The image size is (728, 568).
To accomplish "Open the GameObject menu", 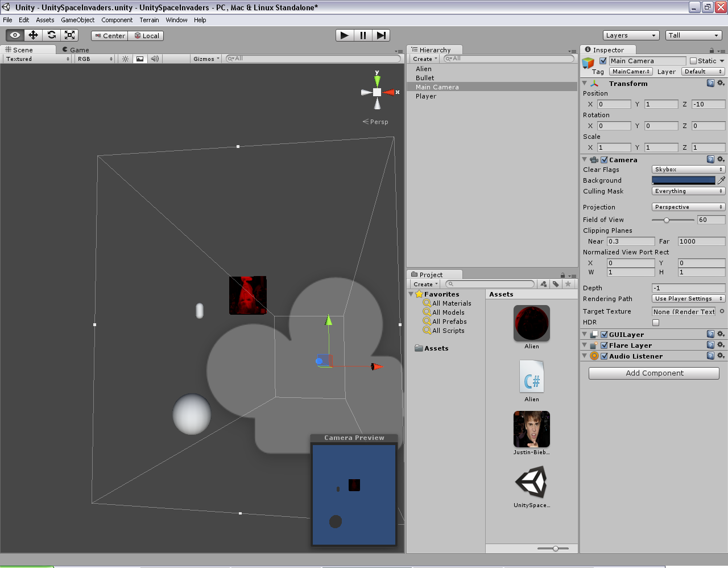I will click(x=78, y=20).
